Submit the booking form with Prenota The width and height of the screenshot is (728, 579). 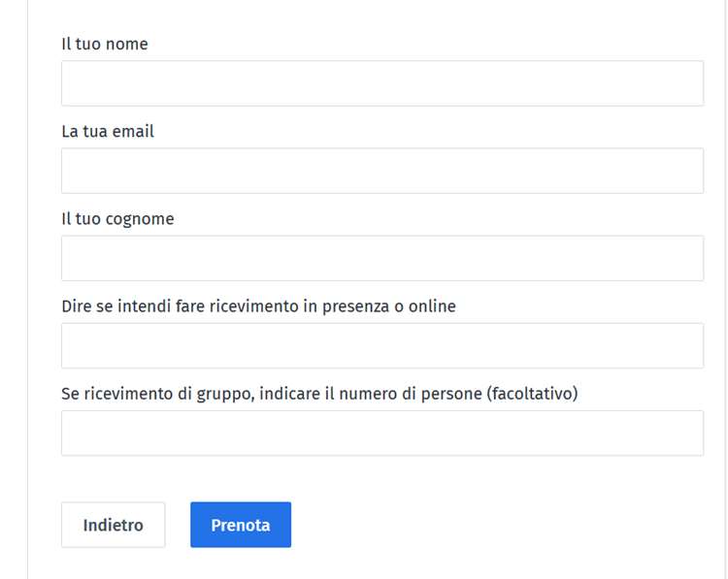click(x=241, y=525)
